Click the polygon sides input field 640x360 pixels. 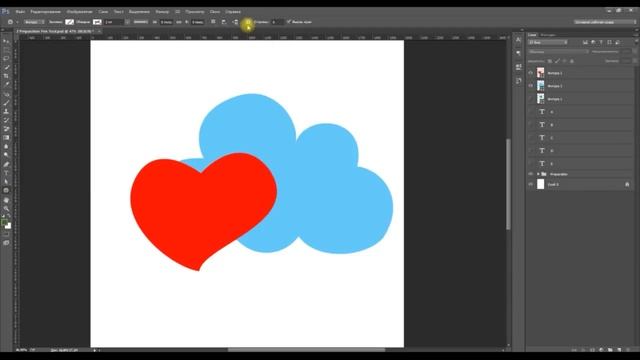pos(277,22)
